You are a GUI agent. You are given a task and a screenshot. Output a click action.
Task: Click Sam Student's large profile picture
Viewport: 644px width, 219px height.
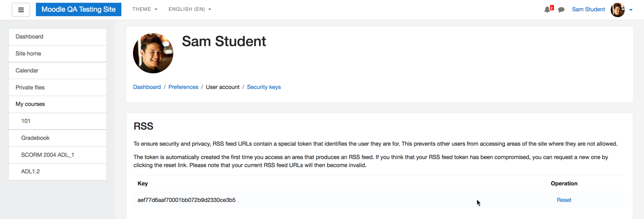click(x=153, y=53)
